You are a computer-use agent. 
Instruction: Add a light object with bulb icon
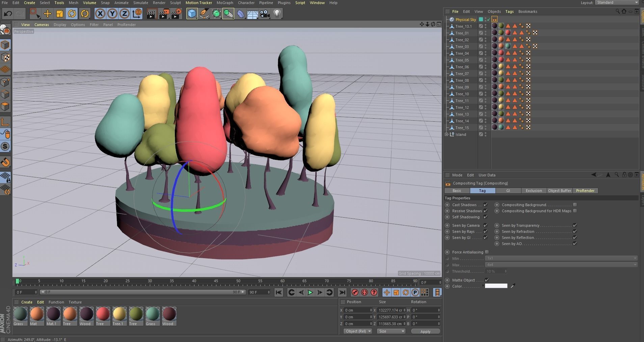[277, 14]
